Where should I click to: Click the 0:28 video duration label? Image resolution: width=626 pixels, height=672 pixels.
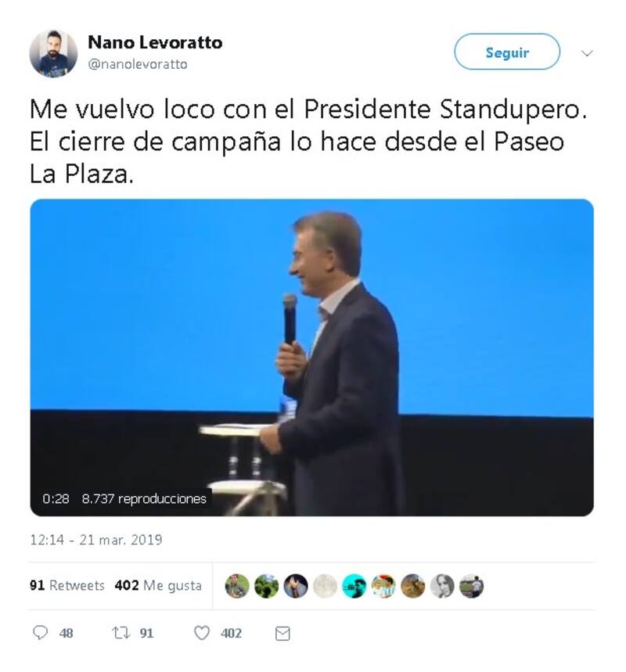pos(56,499)
